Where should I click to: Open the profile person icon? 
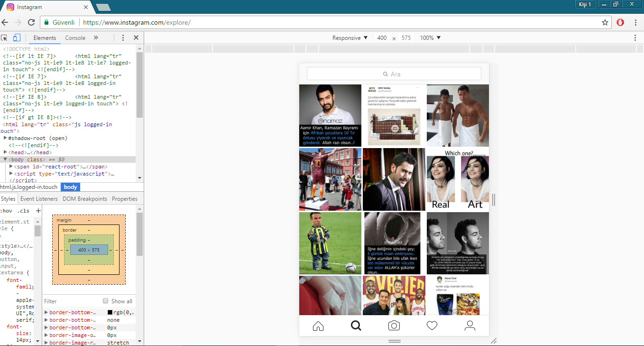[470, 326]
